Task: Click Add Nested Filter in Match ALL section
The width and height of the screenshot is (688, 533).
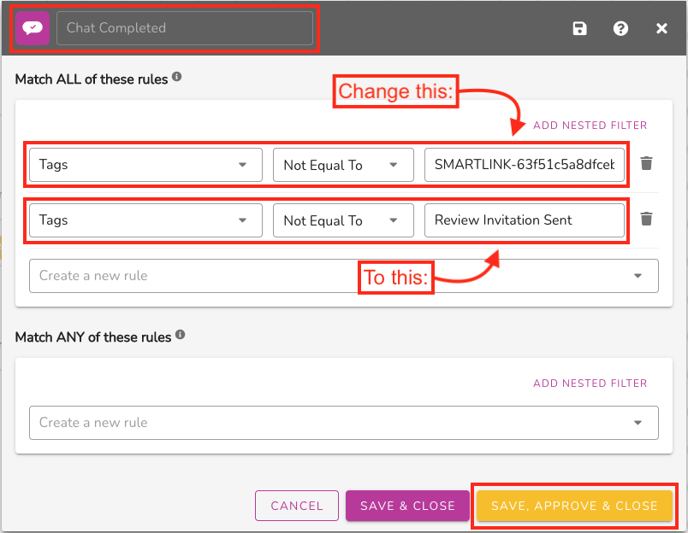Action: tap(590, 126)
